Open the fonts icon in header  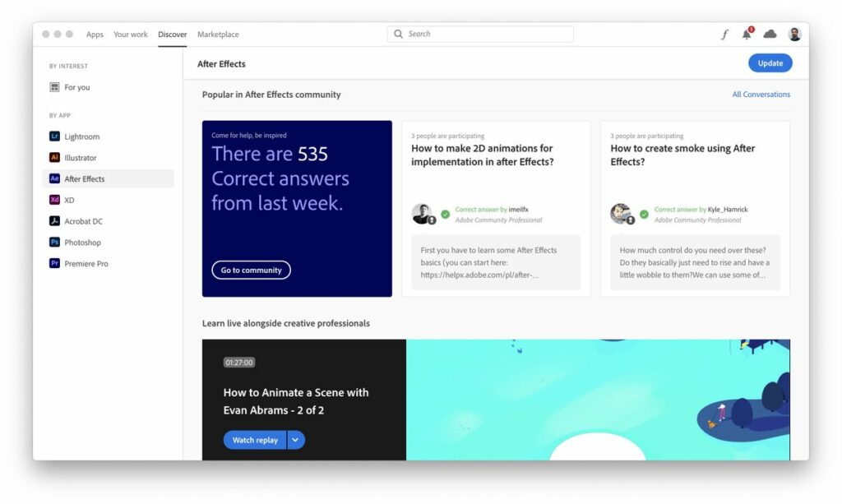tap(724, 35)
